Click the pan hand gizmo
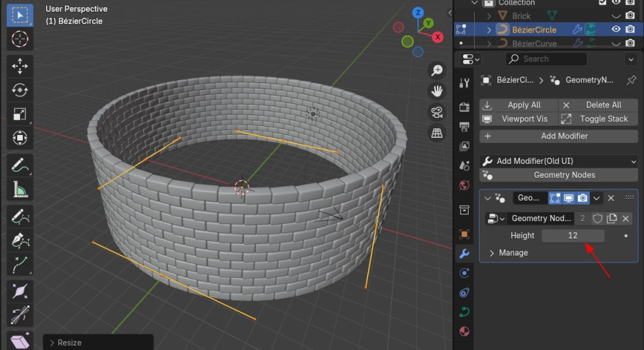644x350 pixels. click(x=437, y=91)
